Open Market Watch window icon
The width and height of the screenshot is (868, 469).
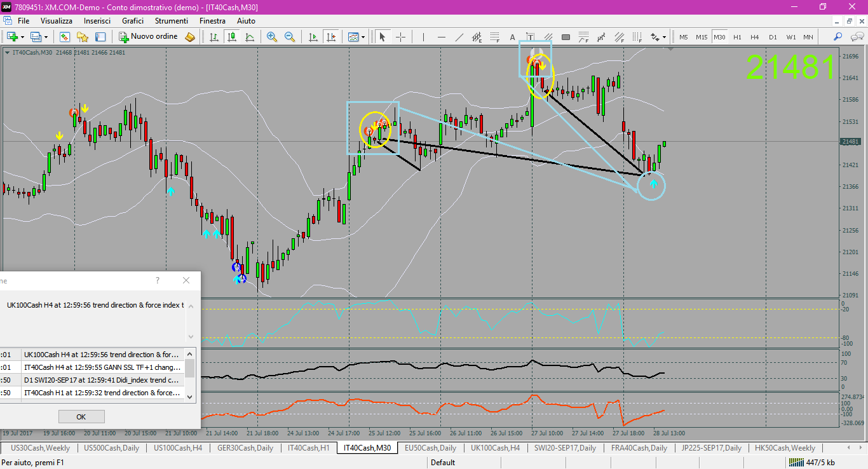click(65, 37)
